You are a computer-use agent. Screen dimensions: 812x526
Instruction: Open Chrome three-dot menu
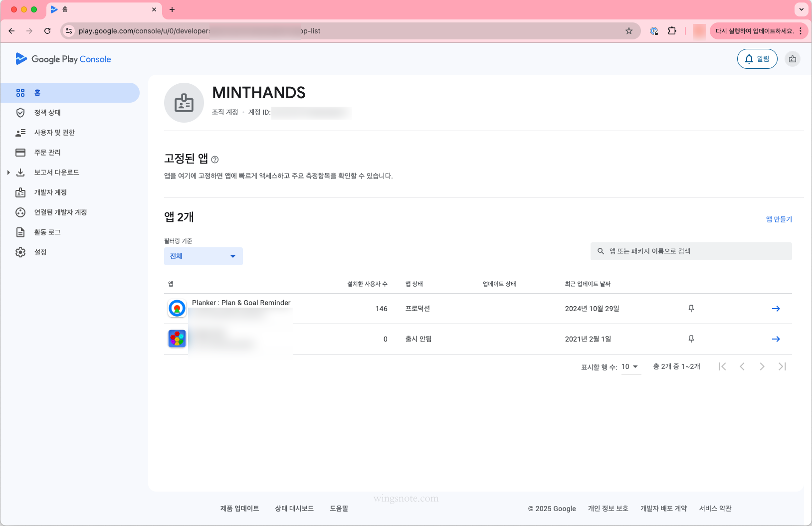point(801,31)
